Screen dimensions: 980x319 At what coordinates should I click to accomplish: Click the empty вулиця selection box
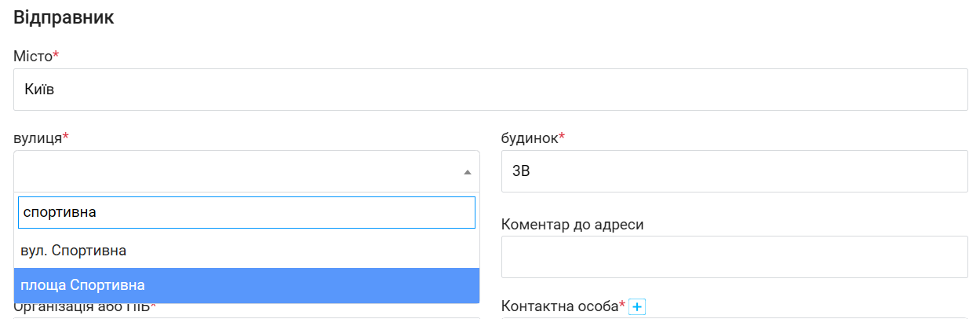coord(246,171)
